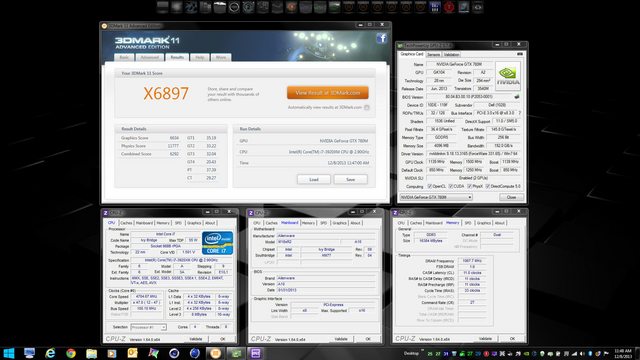Click the GPU name field NVIDIA GeForce GTX 780M
Viewport: 640px width, 360px height.
coord(459,64)
